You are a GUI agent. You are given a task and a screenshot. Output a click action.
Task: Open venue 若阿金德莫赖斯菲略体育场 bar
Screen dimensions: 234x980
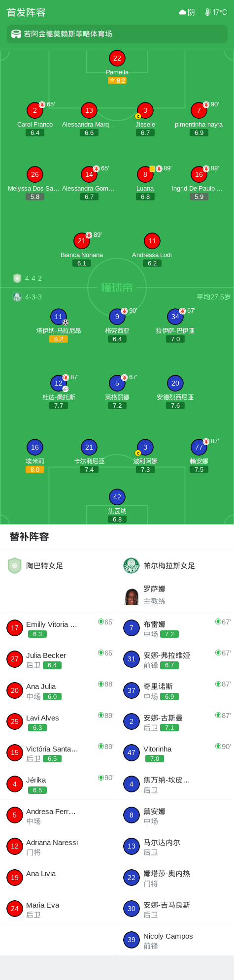[117, 34]
